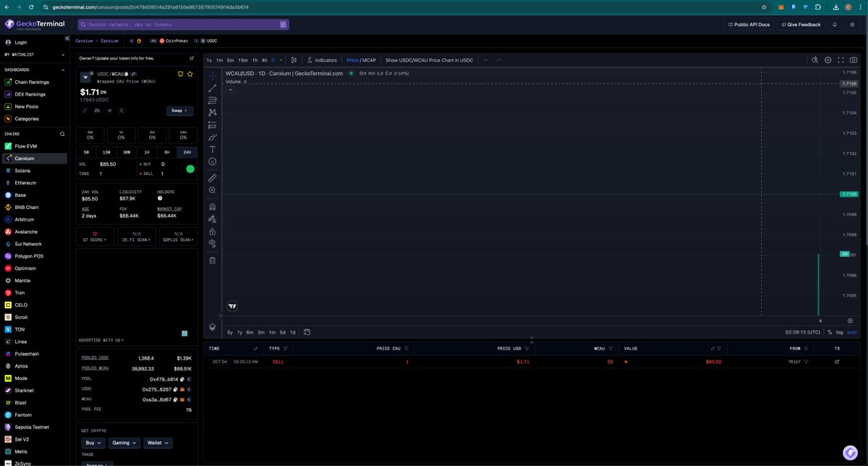Switch chart between Price and MCAP
This screenshot has height=466, width=868.
coord(362,60)
